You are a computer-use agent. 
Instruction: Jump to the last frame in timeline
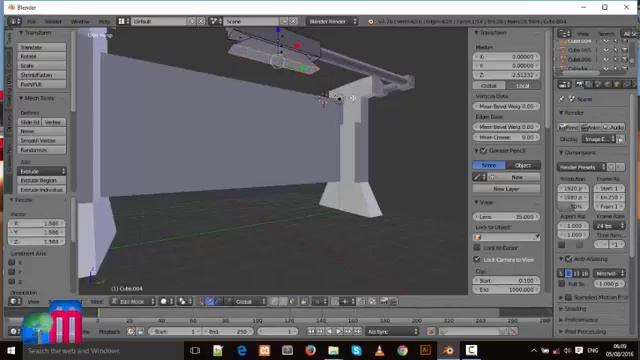click(x=358, y=332)
